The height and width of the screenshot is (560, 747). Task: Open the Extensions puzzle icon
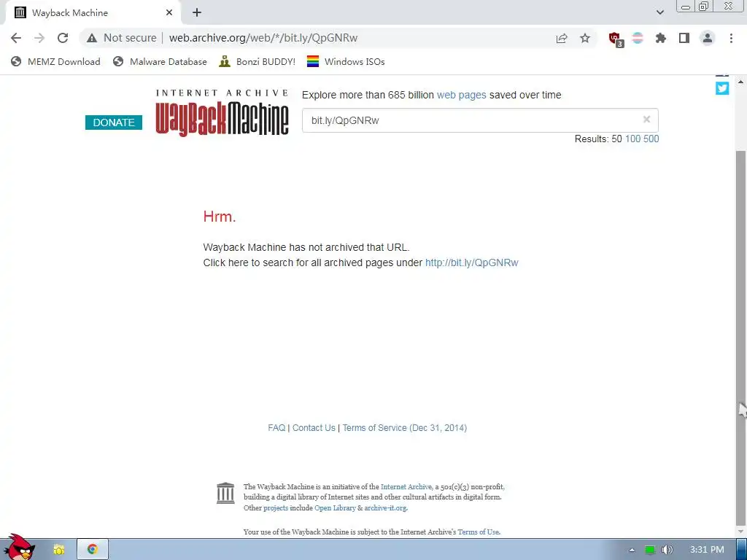click(x=660, y=38)
